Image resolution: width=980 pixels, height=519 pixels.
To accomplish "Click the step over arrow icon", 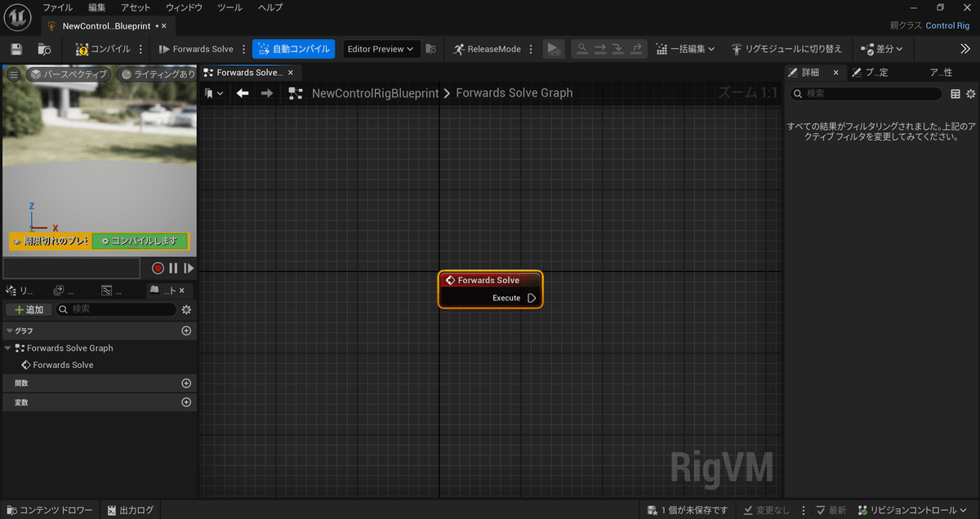I will click(600, 49).
